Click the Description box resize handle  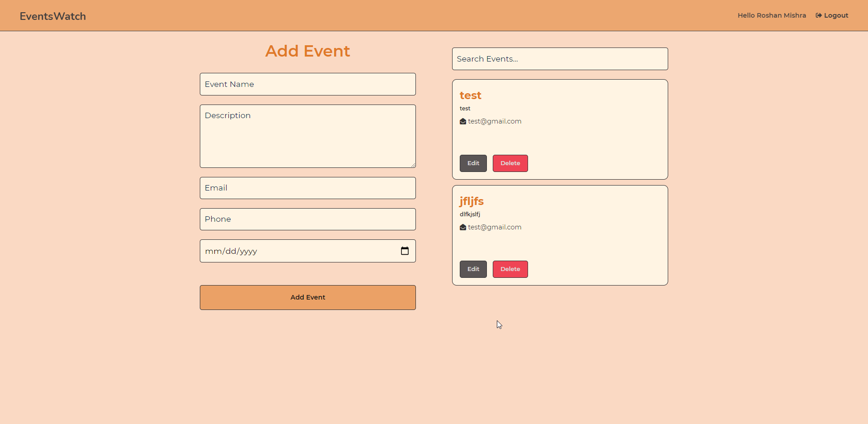click(413, 165)
